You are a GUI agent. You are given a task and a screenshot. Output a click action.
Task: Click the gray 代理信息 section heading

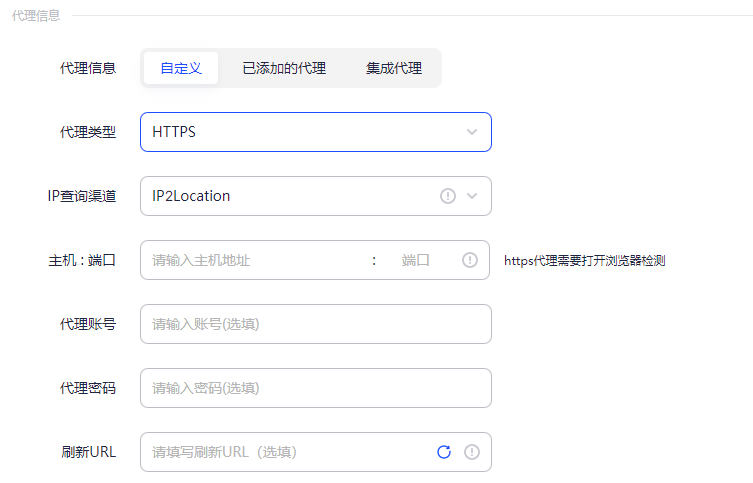click(36, 16)
